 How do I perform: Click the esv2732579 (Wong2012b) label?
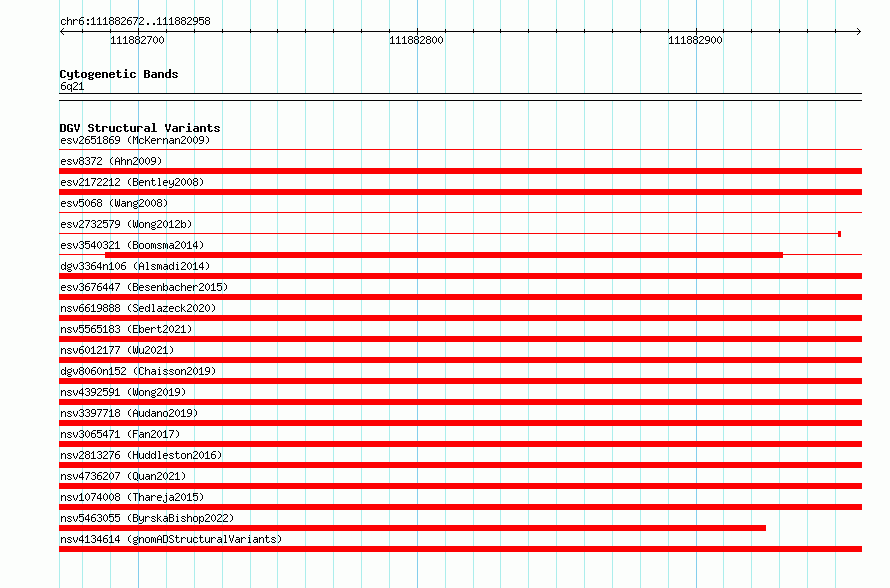126,224
